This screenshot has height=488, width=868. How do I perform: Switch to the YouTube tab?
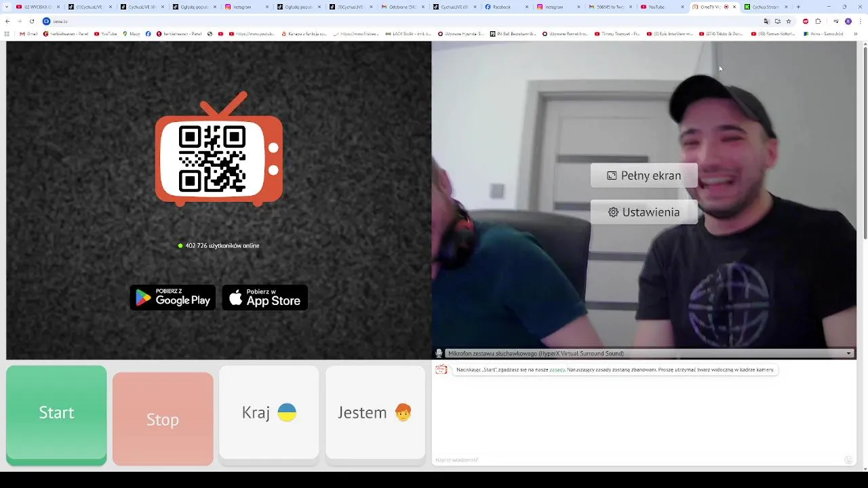[x=663, y=7]
